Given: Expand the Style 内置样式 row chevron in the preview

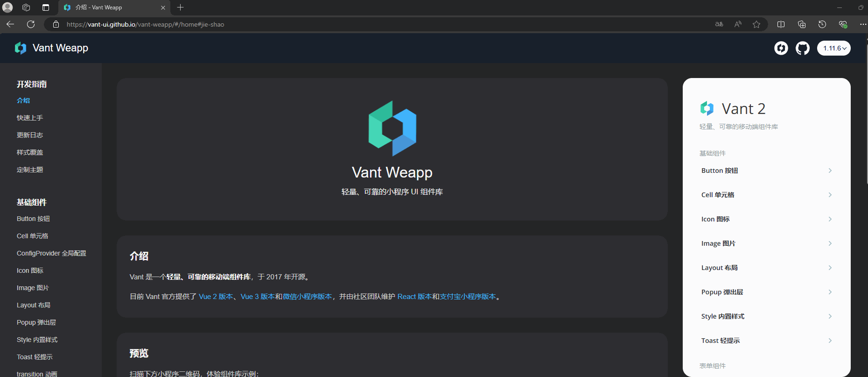Looking at the screenshot, I should (x=830, y=316).
